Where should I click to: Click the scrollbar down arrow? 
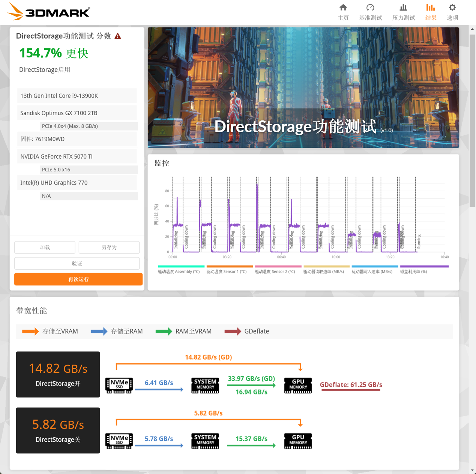tap(472, 470)
